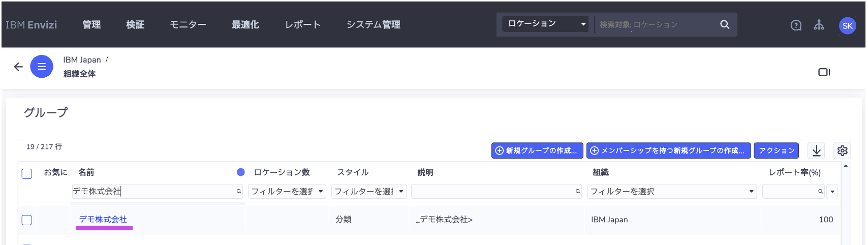The width and height of the screenshot is (868, 245).
Task: Click the magnifier search icon in header
Action: 725,24
